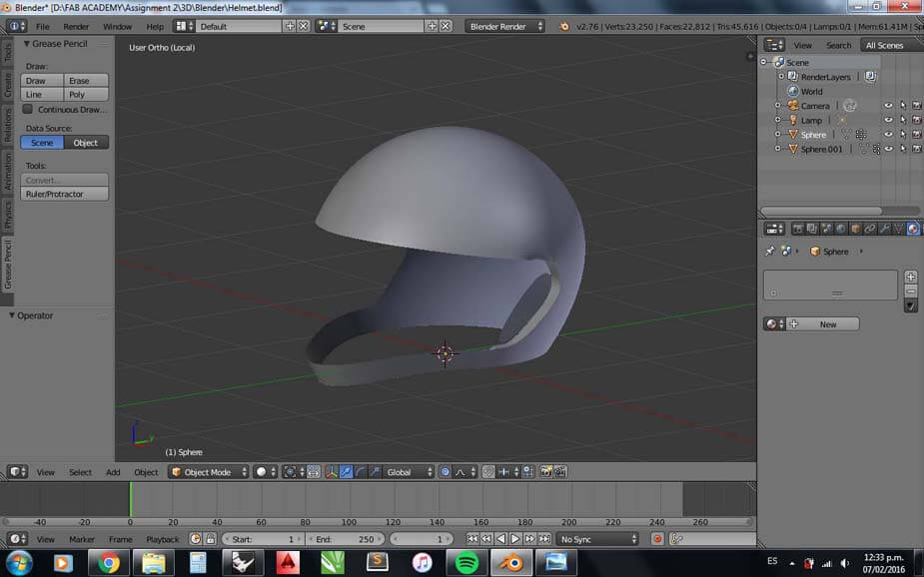This screenshot has height=577, width=924.
Task: Click the remove material slot minus button
Action: click(x=910, y=291)
